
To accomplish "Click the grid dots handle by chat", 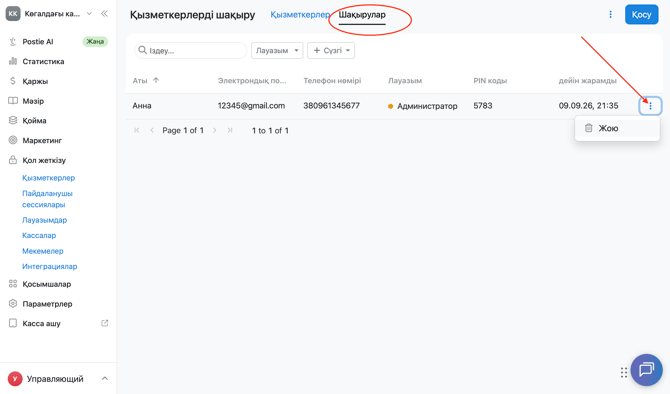I will 624,373.
